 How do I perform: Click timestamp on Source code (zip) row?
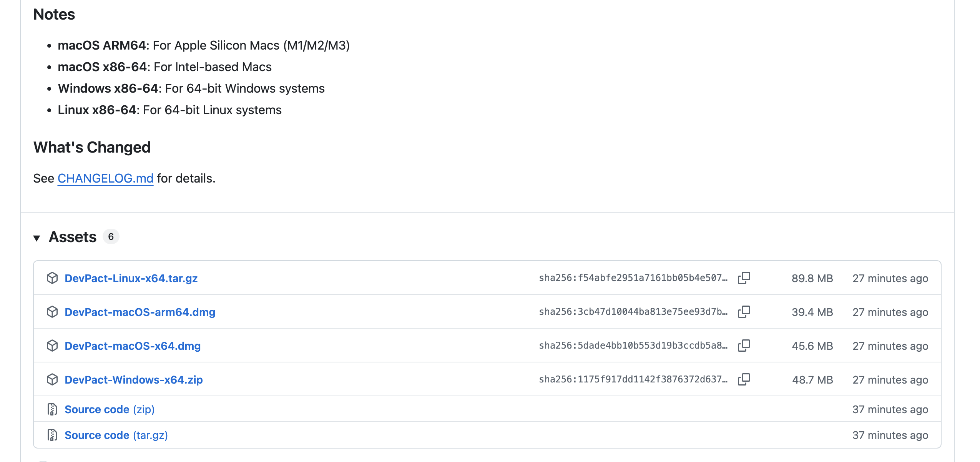890,409
